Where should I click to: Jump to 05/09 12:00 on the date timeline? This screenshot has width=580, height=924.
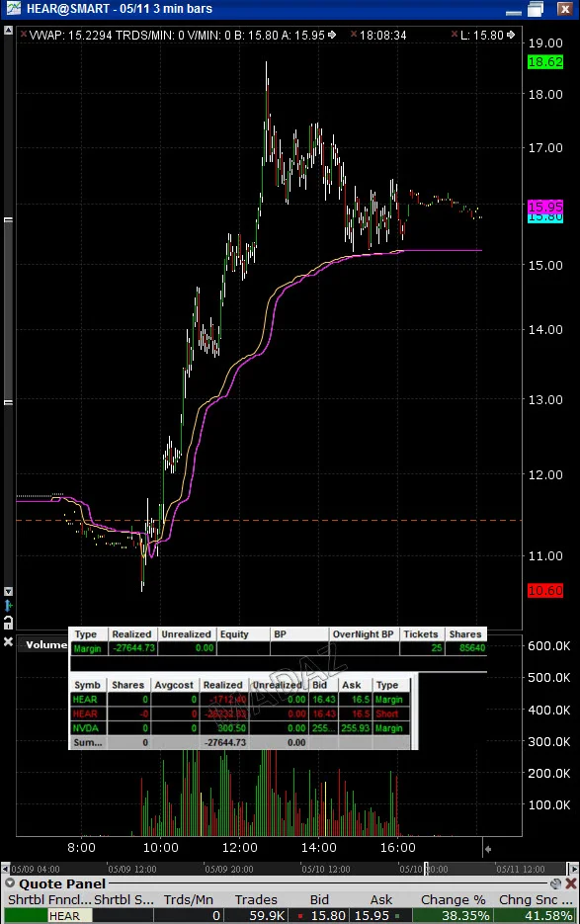pos(131,870)
